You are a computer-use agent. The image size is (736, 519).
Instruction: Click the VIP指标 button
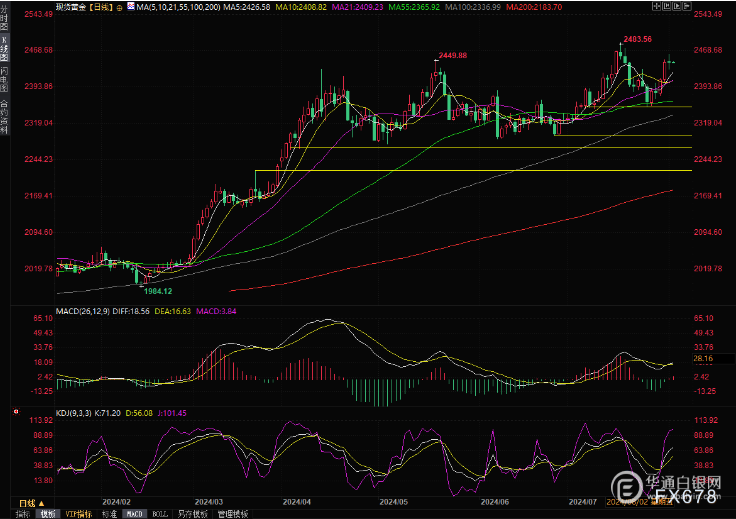(x=79, y=513)
